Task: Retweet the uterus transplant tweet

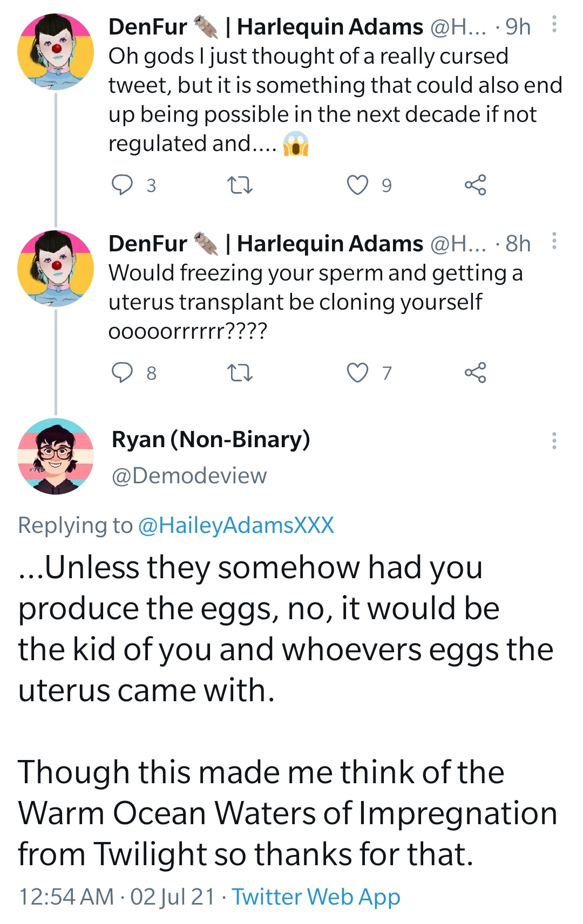Action: [240, 373]
